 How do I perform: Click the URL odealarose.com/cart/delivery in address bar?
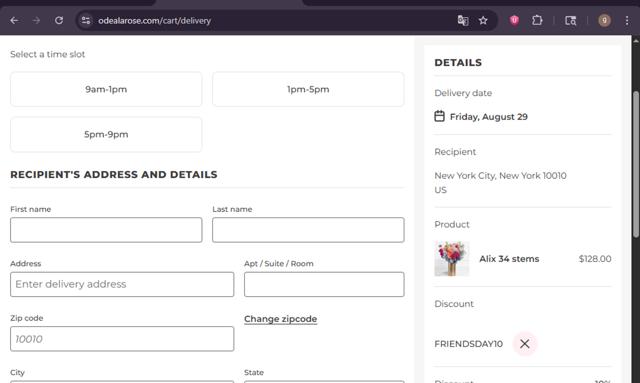(154, 20)
